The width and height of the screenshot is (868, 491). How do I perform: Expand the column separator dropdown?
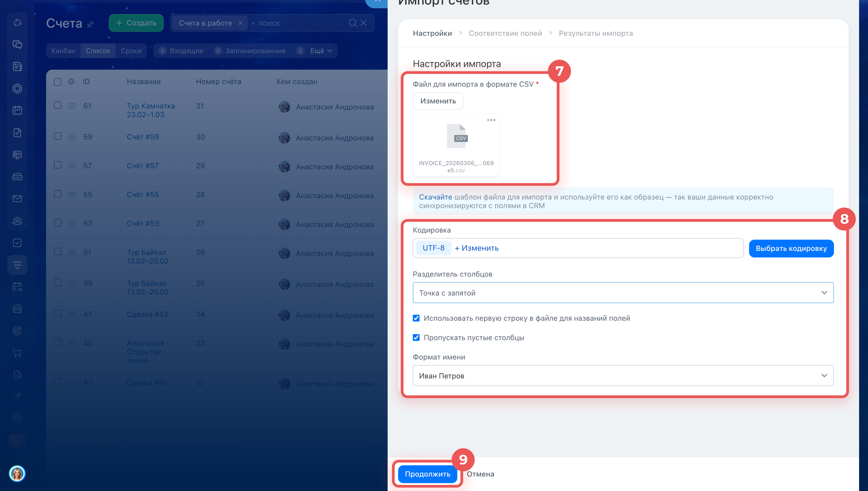pos(623,293)
